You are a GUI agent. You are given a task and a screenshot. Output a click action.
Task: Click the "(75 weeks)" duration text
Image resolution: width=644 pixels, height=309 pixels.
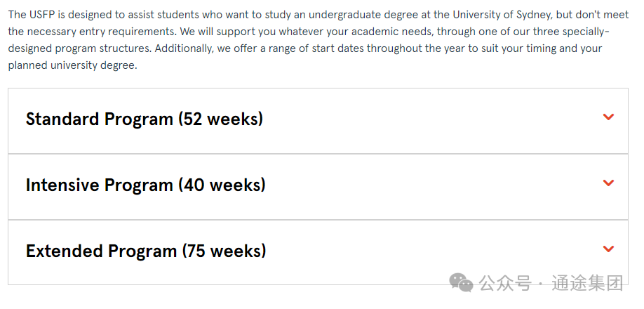coord(224,251)
